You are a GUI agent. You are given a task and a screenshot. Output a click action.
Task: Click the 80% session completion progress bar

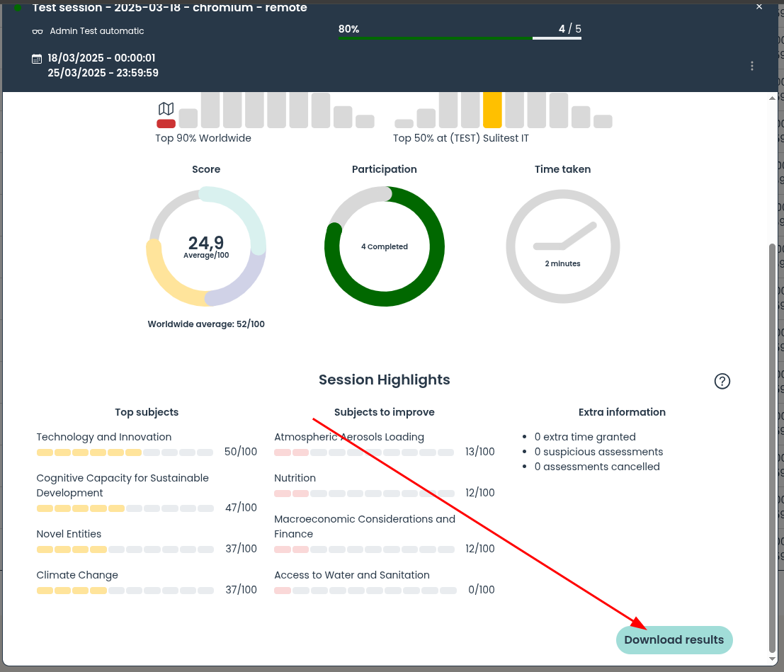click(x=459, y=38)
